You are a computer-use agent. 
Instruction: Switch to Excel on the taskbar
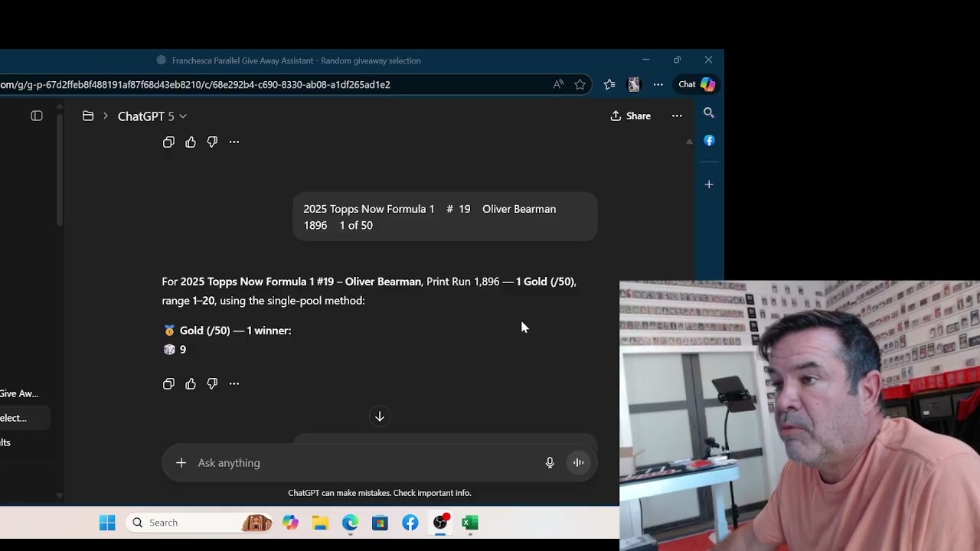[x=470, y=523]
